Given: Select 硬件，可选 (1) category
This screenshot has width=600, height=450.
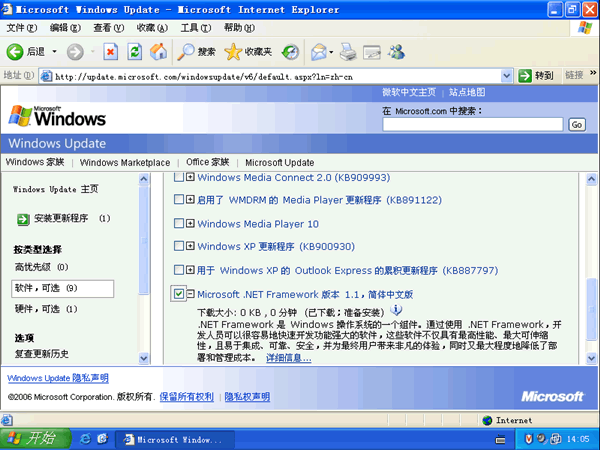Looking at the screenshot, I should 46,309.
